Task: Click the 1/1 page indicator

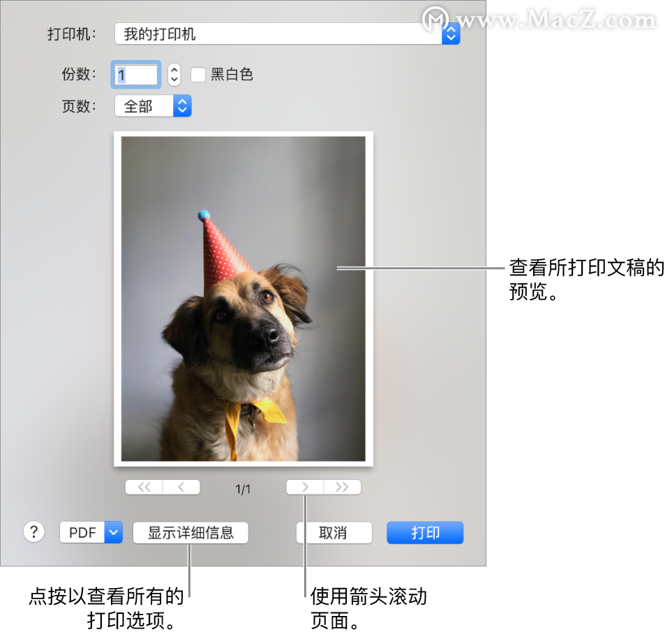Action: point(243,489)
